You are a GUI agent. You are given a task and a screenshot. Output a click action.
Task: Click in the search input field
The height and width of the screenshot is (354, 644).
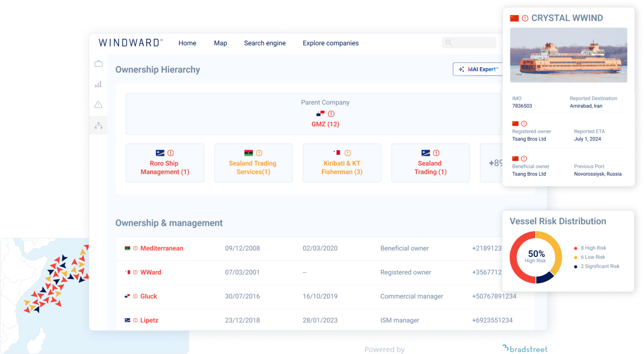[469, 42]
